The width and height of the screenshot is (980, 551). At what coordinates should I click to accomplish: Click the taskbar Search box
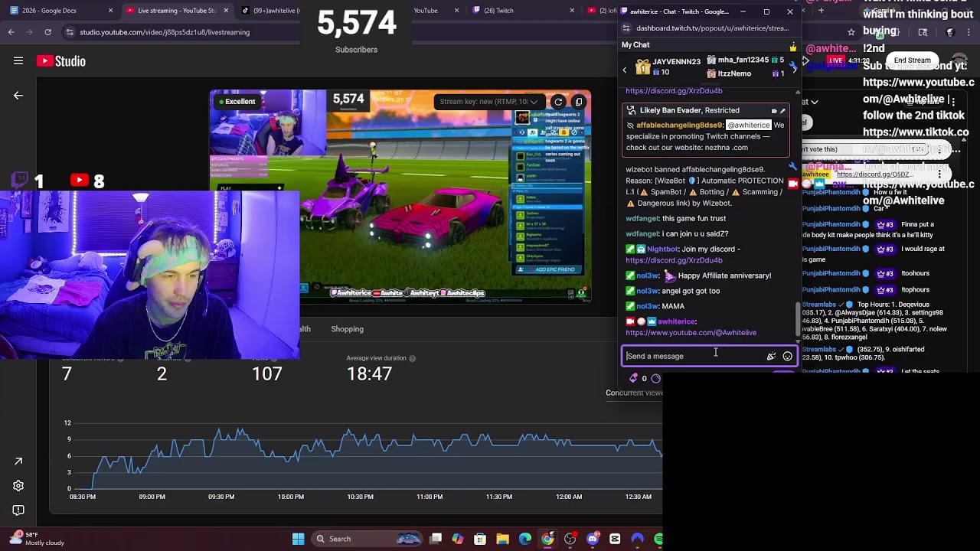click(x=368, y=539)
